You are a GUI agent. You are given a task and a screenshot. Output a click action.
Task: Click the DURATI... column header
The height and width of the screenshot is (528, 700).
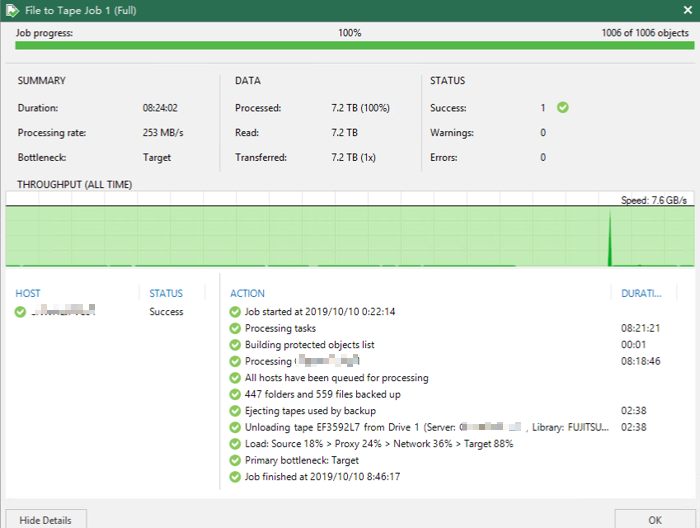click(641, 293)
